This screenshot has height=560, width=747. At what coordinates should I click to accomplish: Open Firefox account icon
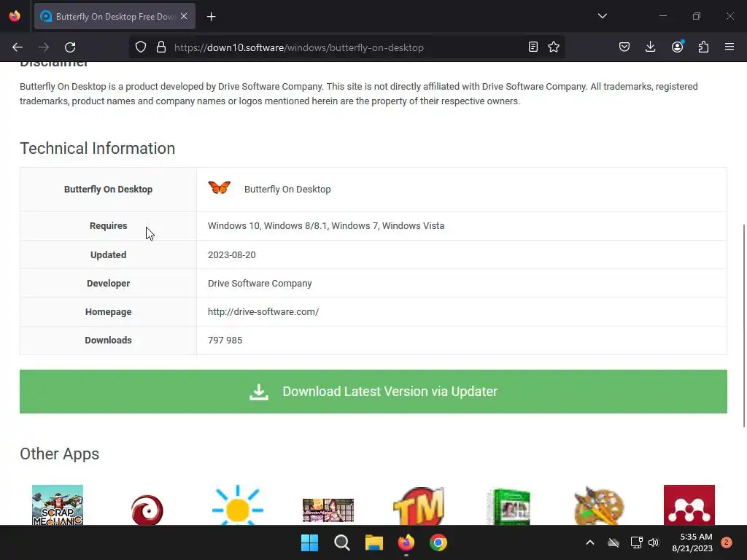pos(678,47)
